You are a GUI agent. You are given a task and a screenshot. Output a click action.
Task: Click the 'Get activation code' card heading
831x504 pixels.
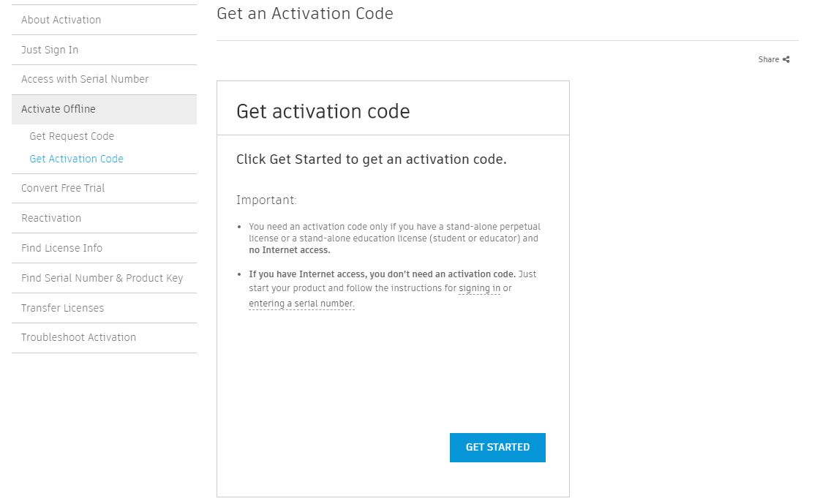323,111
